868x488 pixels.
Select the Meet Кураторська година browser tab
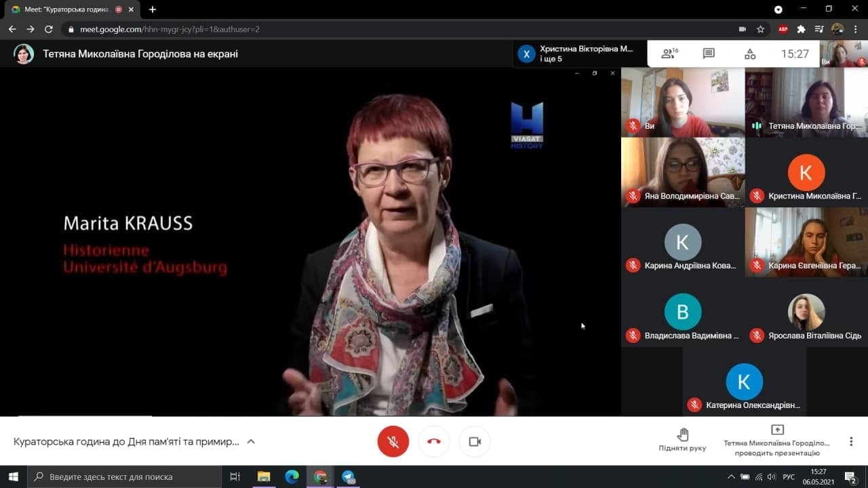pos(64,9)
